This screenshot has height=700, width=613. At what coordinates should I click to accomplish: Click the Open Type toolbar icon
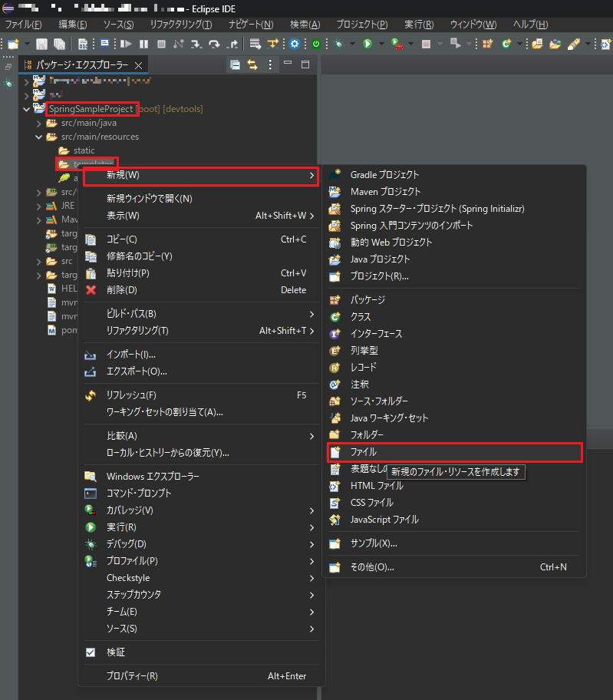coord(537,44)
